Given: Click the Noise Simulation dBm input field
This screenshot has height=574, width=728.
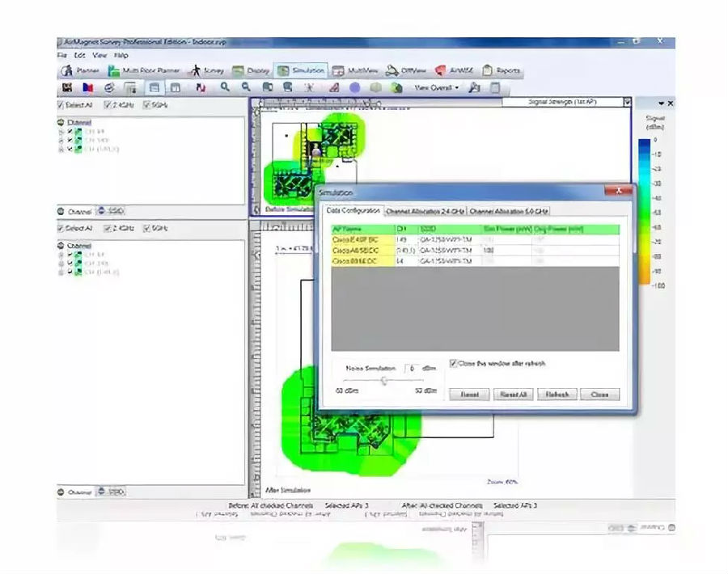Looking at the screenshot, I should coord(412,368).
